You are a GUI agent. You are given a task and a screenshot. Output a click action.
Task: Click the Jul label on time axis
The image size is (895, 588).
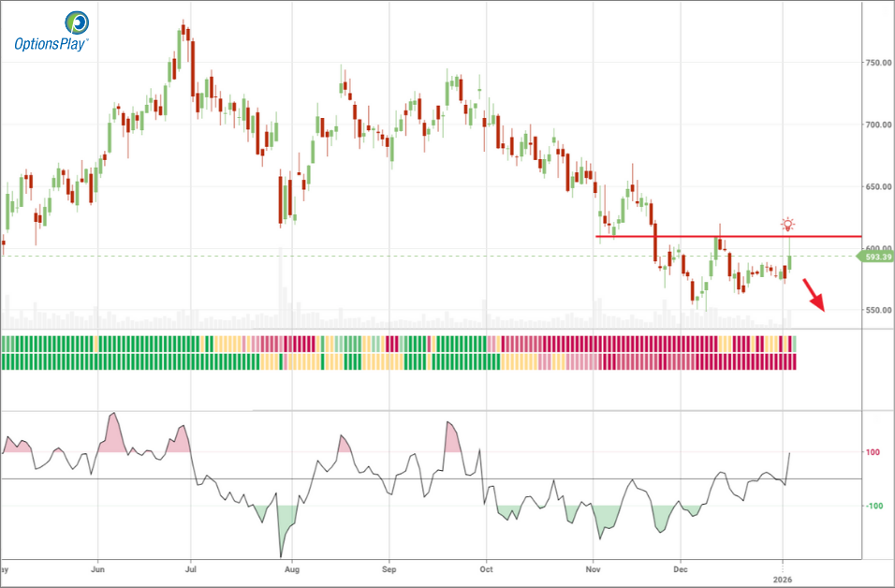190,568
